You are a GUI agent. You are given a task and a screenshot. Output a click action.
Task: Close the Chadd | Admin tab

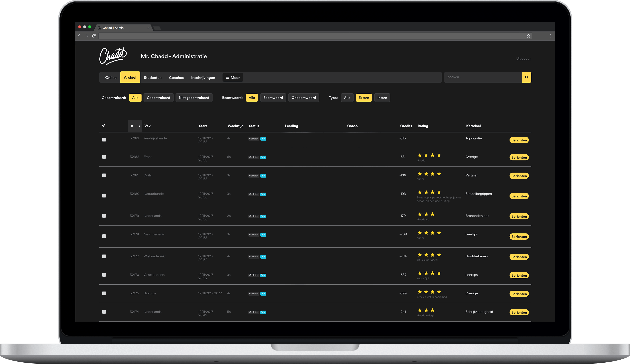tap(149, 28)
